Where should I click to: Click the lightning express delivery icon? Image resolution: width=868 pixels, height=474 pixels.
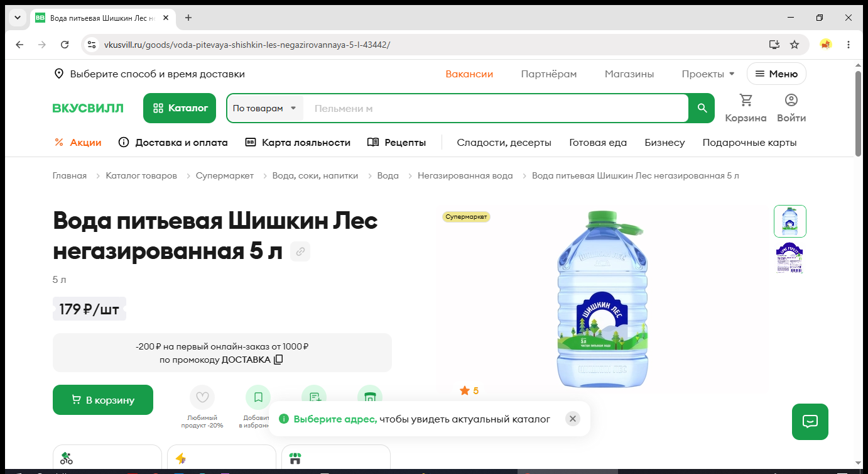coord(181,458)
